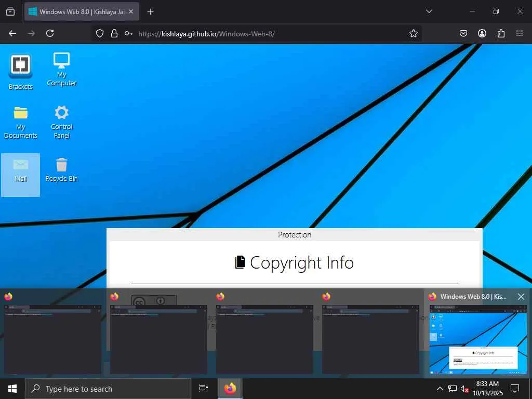Open the notification center icon

[x=515, y=389]
